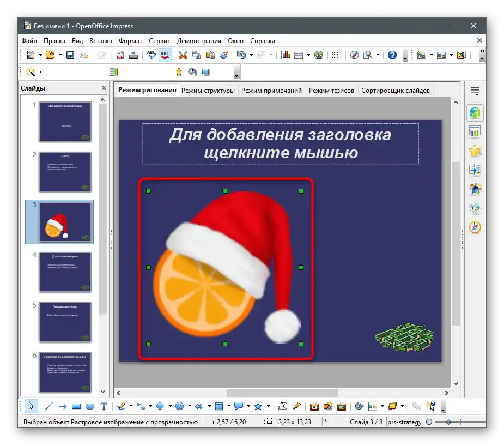The width and height of the screenshot is (504, 445).
Task: Click the Undo arrow icon
Action: [241, 55]
